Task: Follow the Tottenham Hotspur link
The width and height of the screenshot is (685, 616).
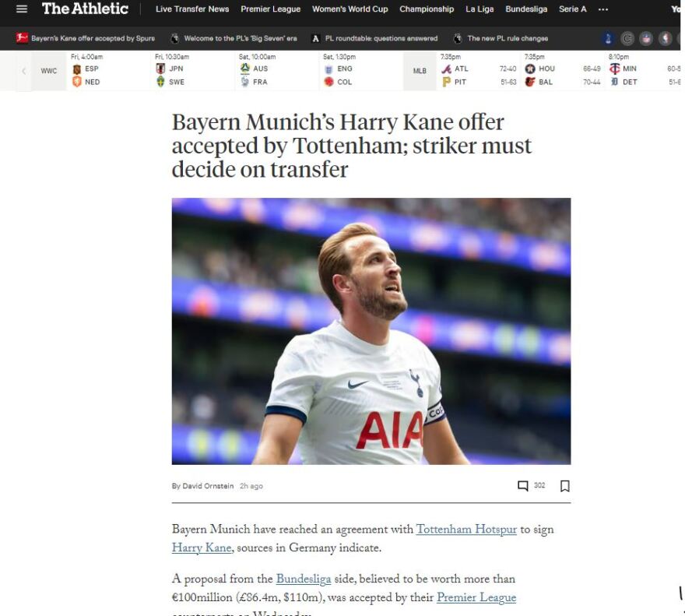Action: pos(466,530)
